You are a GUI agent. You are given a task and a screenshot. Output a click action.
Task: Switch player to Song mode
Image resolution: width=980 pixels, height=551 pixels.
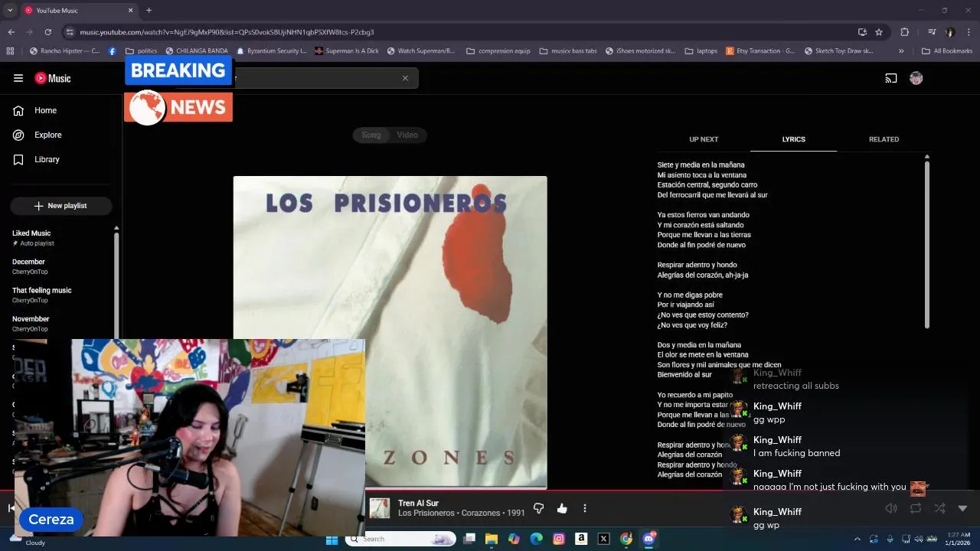click(371, 135)
